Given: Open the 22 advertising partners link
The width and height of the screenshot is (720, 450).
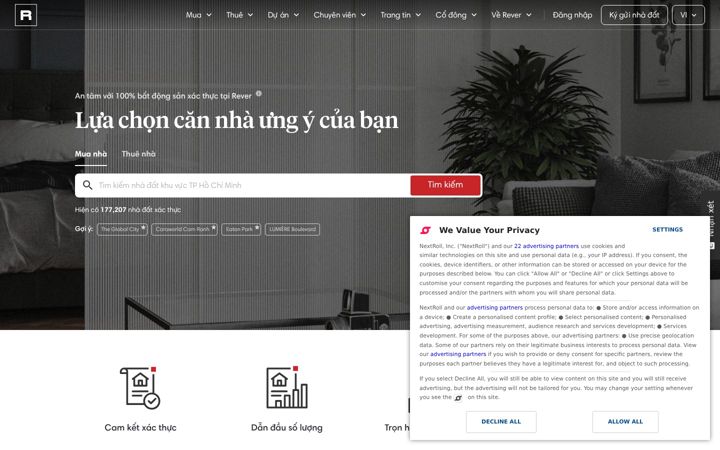Looking at the screenshot, I should (546, 246).
